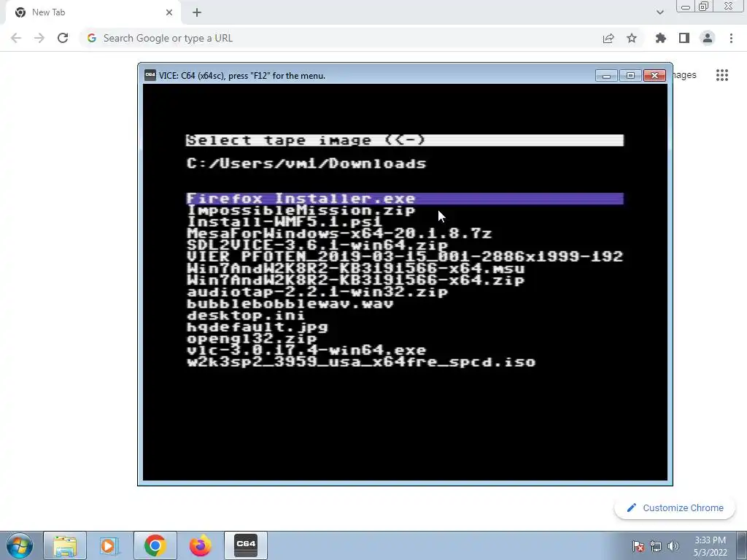
Task: Click the Chrome forward arrow
Action: (39, 38)
